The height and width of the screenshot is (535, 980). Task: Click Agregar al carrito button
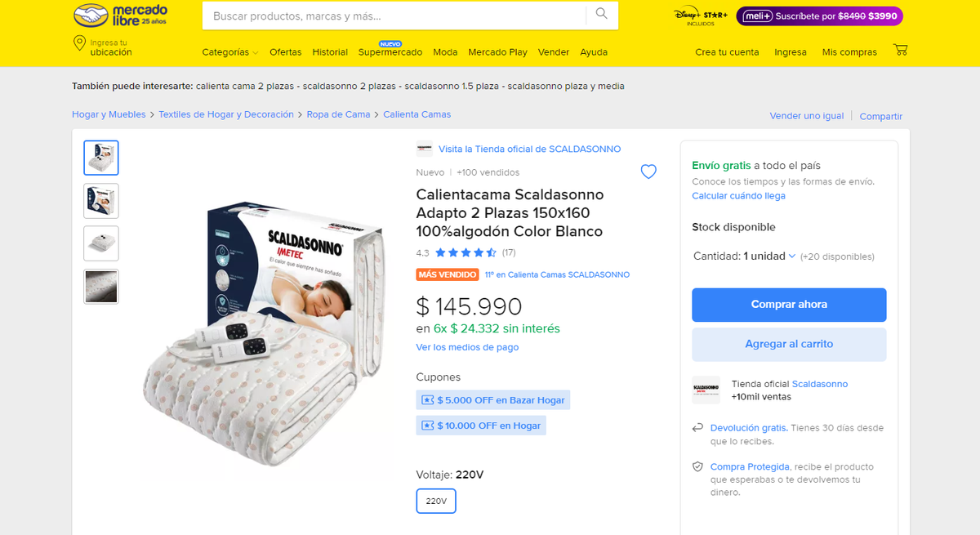[x=789, y=345]
